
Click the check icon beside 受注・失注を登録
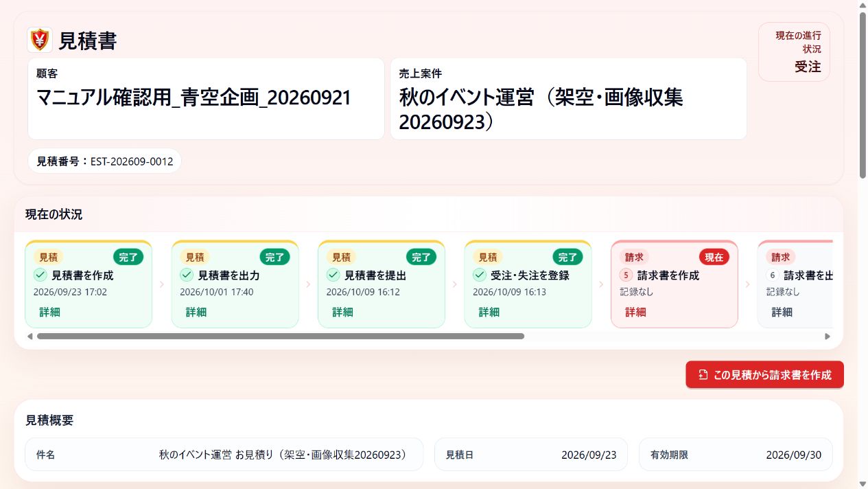[x=479, y=275]
